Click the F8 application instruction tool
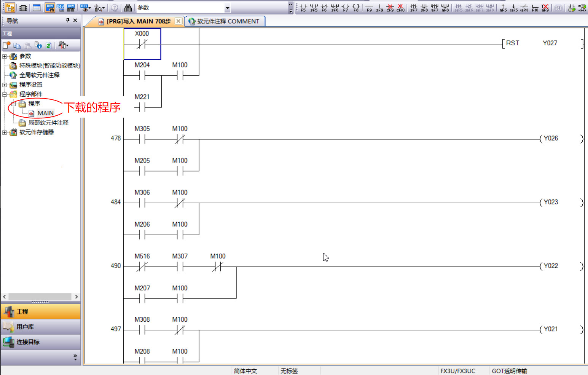 tap(356, 8)
